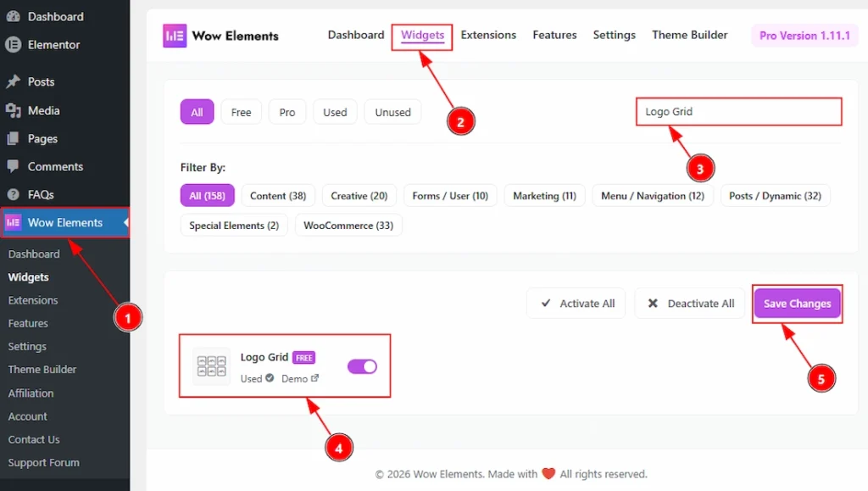The width and height of the screenshot is (868, 491).
Task: Click the Elementor sidebar icon
Action: (13, 44)
